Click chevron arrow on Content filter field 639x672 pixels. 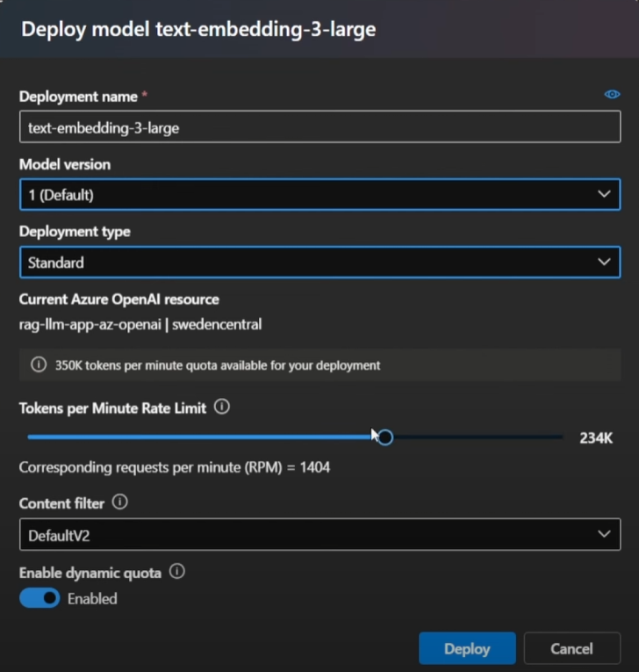pyautogui.click(x=604, y=534)
